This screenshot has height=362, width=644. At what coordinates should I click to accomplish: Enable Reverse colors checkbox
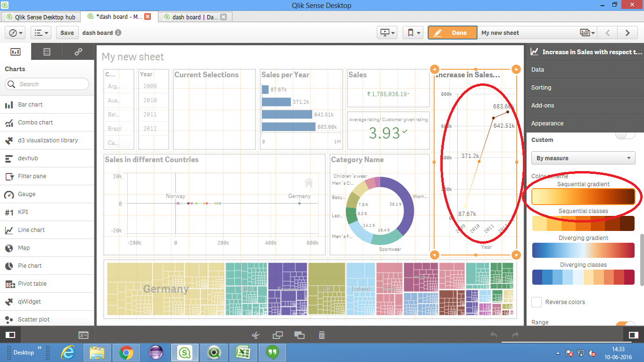click(536, 302)
